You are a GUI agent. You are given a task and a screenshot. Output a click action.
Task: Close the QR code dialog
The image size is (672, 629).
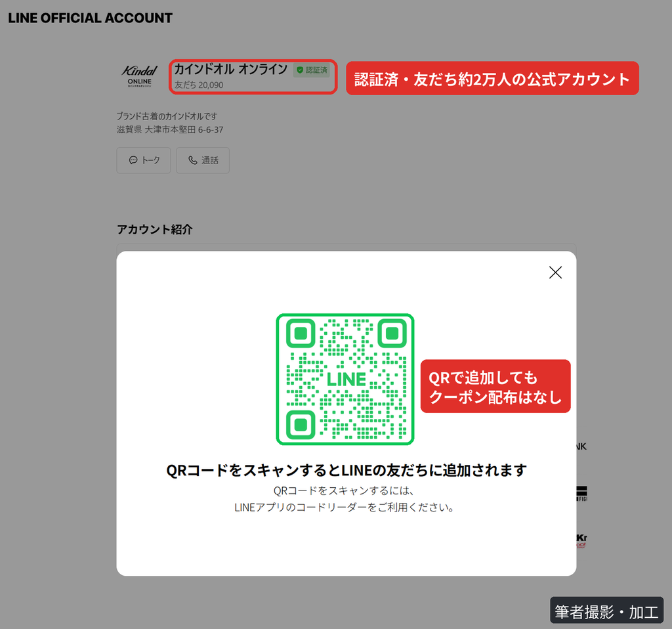pyautogui.click(x=555, y=272)
